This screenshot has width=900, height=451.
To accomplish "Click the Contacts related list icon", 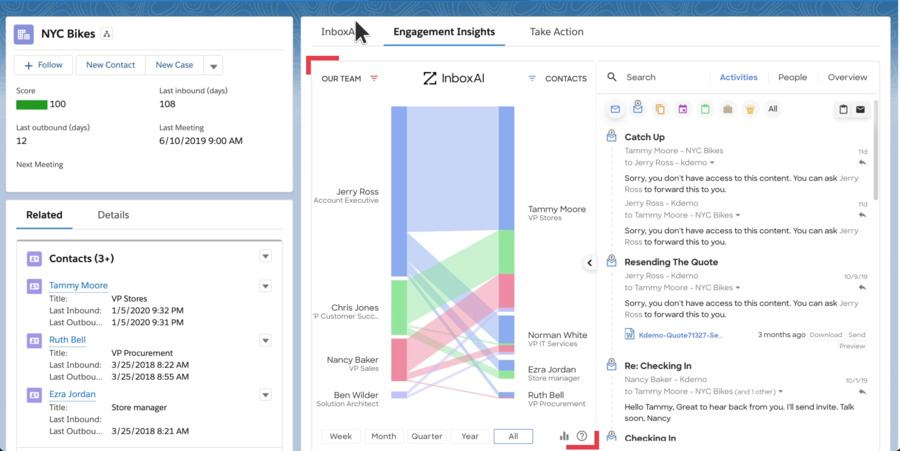I will pos(34,259).
